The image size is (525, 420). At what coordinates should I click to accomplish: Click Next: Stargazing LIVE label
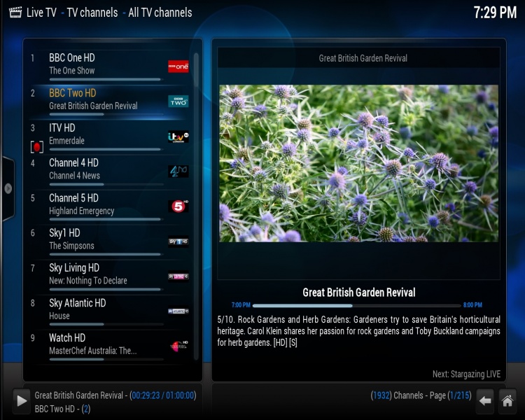point(466,374)
